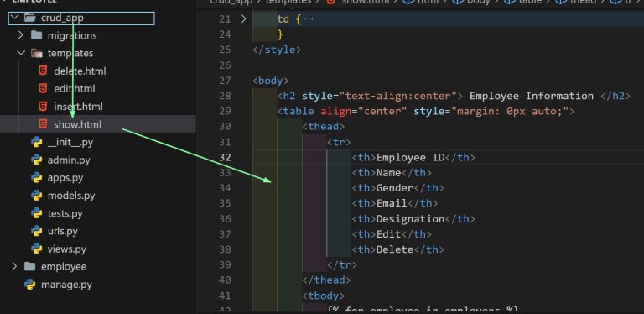This screenshot has width=644, height=314.
Task: Unfold the collapsed td block arrow on line 21
Action: [243, 18]
